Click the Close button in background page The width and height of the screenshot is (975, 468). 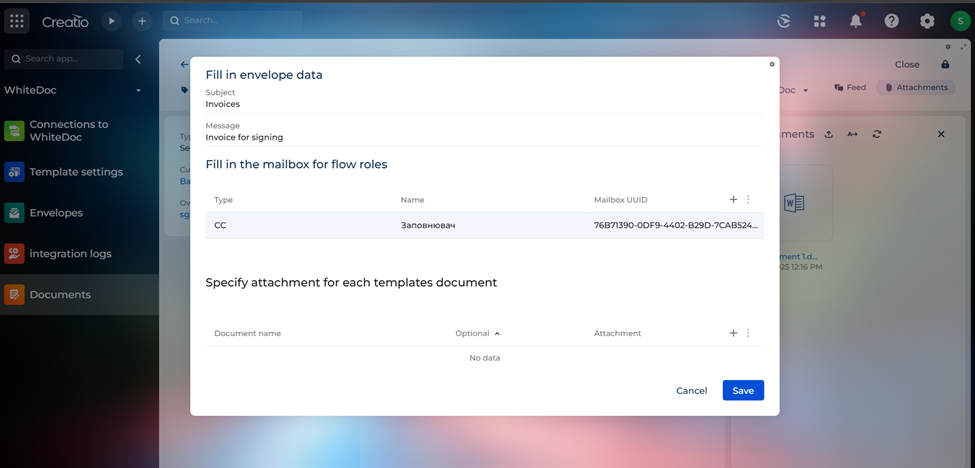point(907,65)
